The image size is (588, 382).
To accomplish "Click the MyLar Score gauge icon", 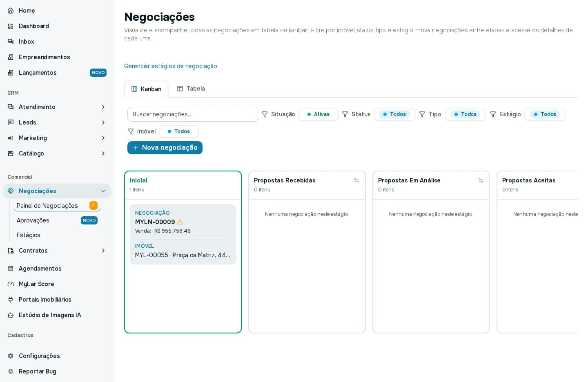I will (11, 284).
